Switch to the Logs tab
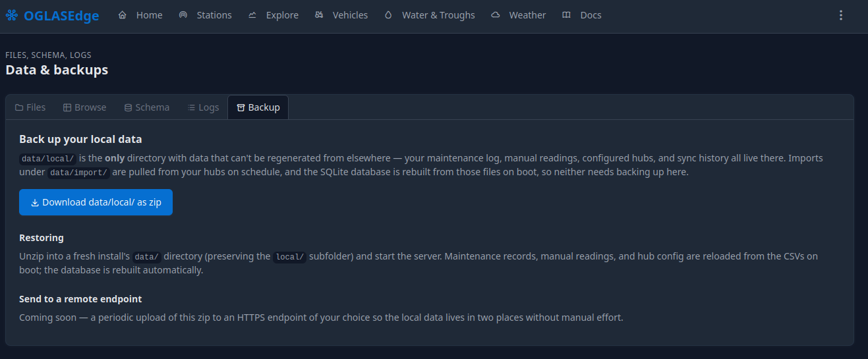This screenshot has width=868, height=359. click(x=203, y=107)
